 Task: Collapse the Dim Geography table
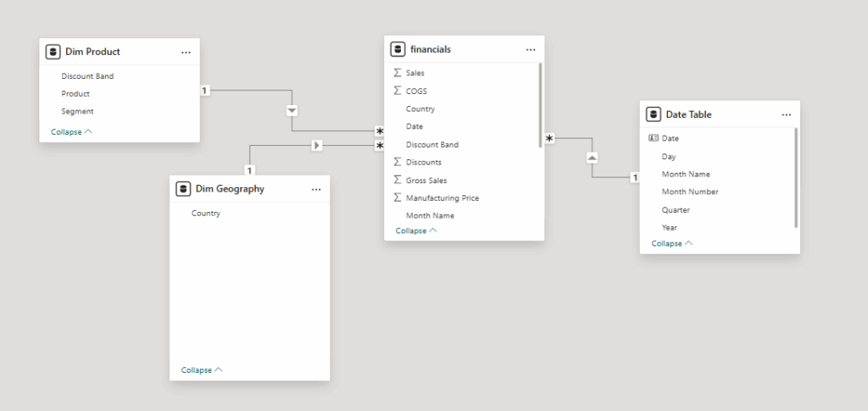[202, 369]
